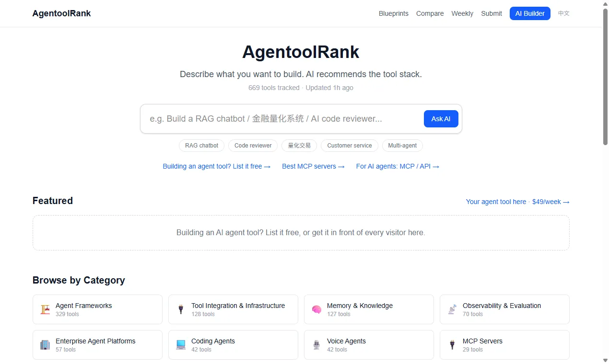Click the AgentoolRank header logo

pos(61,13)
